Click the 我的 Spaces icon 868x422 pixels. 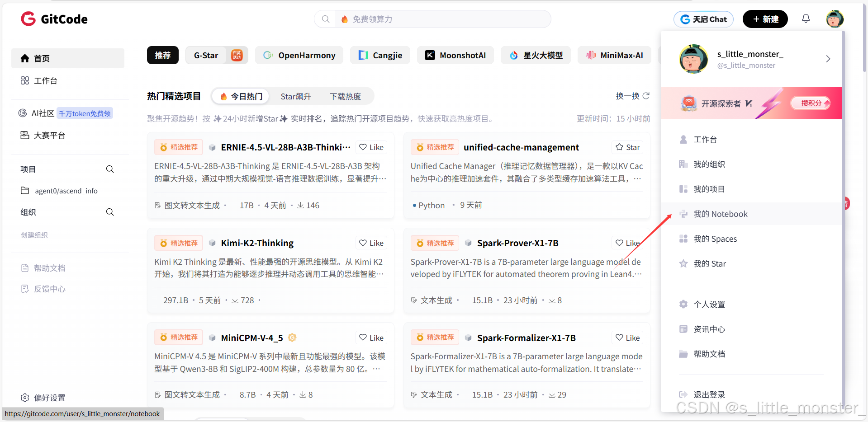click(683, 239)
